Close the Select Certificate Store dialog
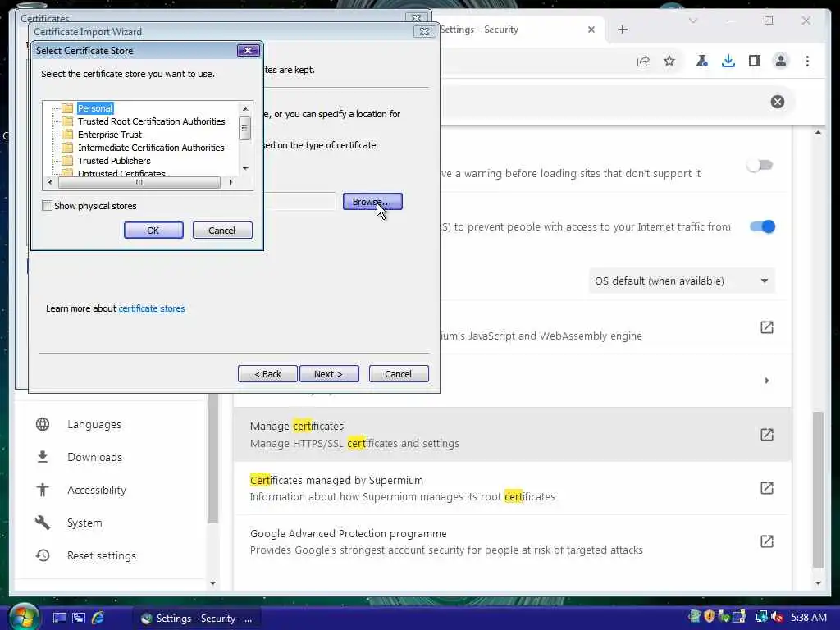The height and width of the screenshot is (630, 840). 248,50
